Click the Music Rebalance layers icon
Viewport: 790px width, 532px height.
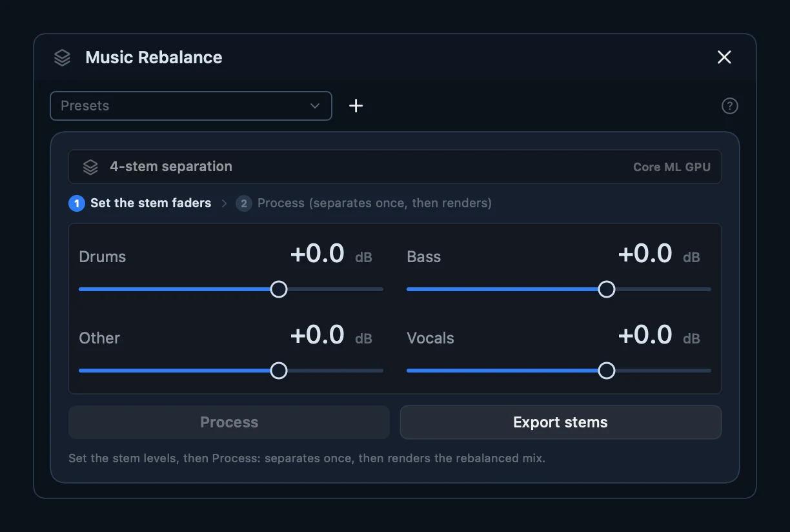(x=62, y=57)
